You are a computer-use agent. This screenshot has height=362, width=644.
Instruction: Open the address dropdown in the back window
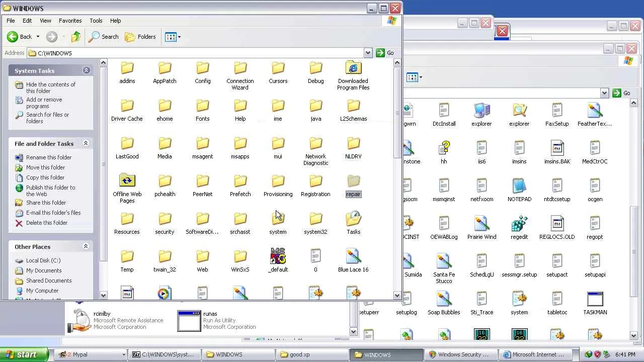coord(604,93)
